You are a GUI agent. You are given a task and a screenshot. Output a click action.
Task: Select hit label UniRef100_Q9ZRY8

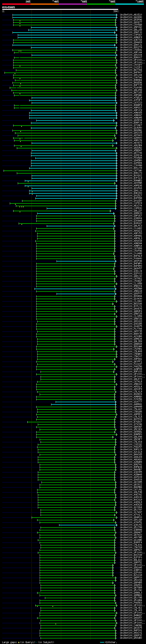(131, 120)
